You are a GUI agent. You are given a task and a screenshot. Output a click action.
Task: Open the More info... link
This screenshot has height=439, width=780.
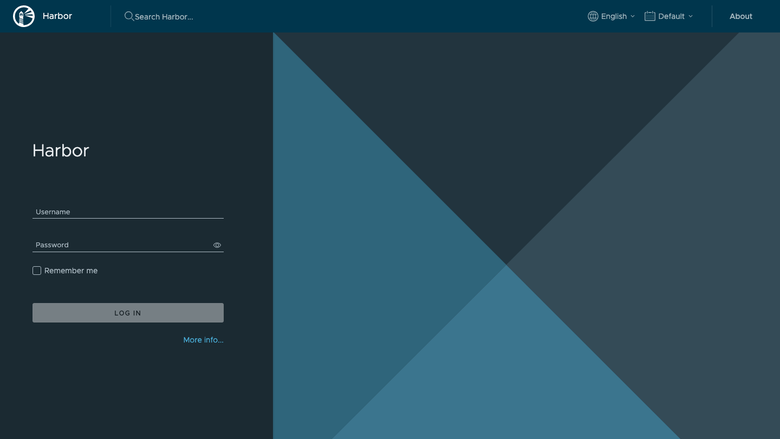coord(203,340)
